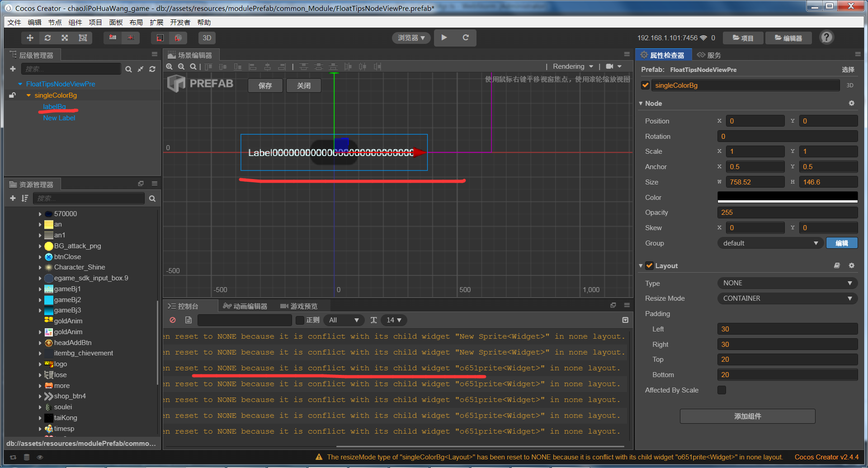
Task: Select the scale transform tool
Action: [x=65, y=38]
